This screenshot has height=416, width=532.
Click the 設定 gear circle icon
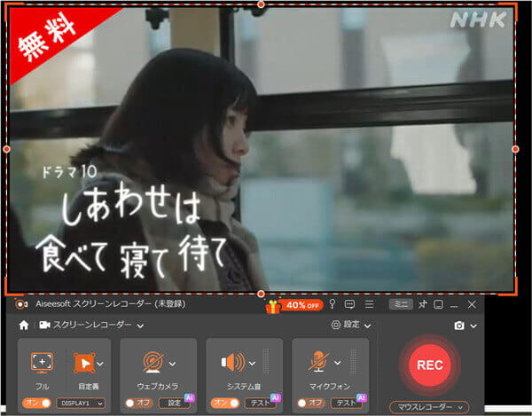[335, 325]
